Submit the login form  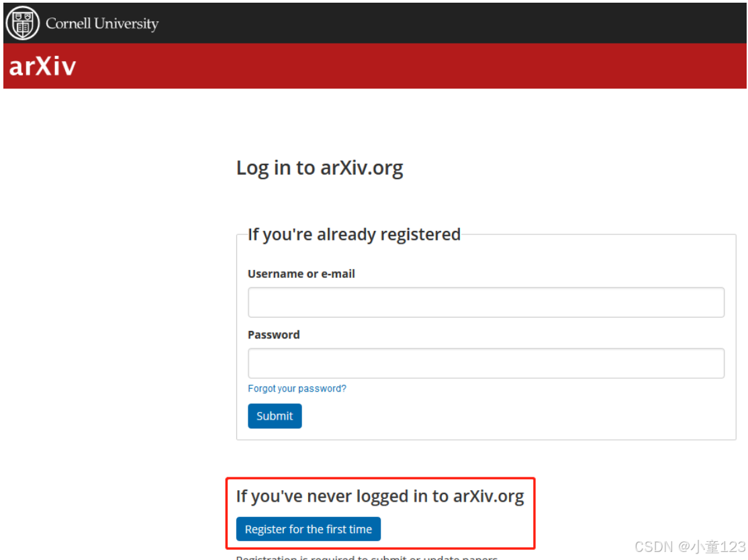click(x=275, y=416)
